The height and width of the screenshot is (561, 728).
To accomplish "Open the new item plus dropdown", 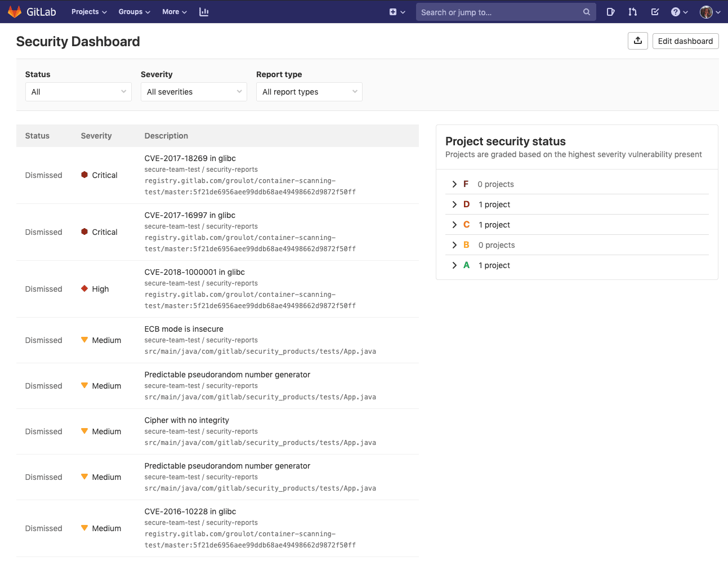I will pyautogui.click(x=398, y=12).
